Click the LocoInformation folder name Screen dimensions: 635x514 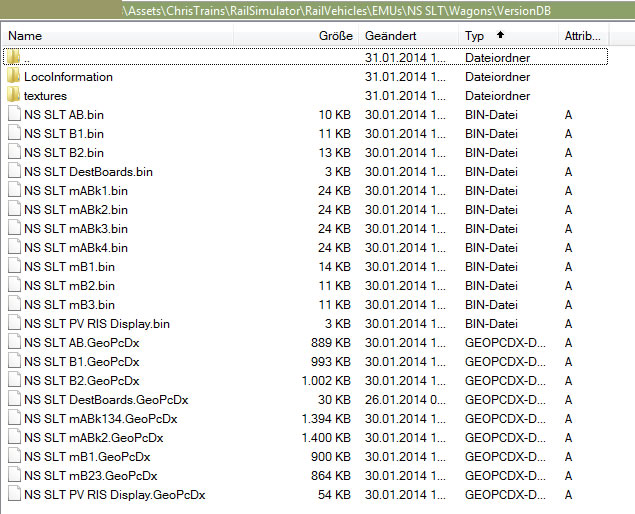[x=68, y=77]
